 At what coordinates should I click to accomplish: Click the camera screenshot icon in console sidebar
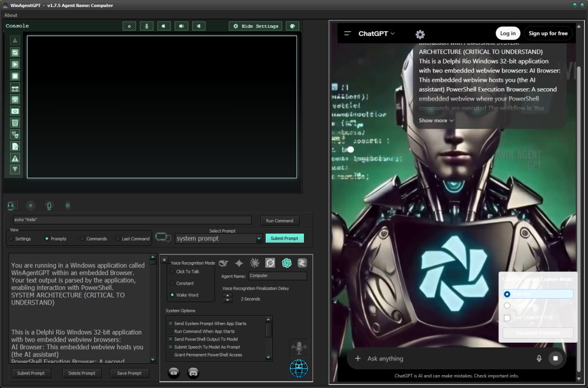15,88
